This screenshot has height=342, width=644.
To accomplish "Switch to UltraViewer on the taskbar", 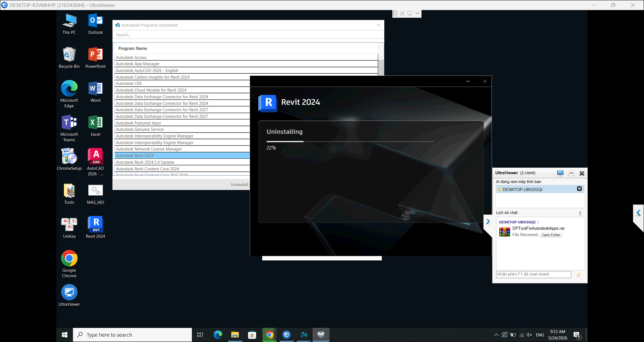I will point(287,335).
